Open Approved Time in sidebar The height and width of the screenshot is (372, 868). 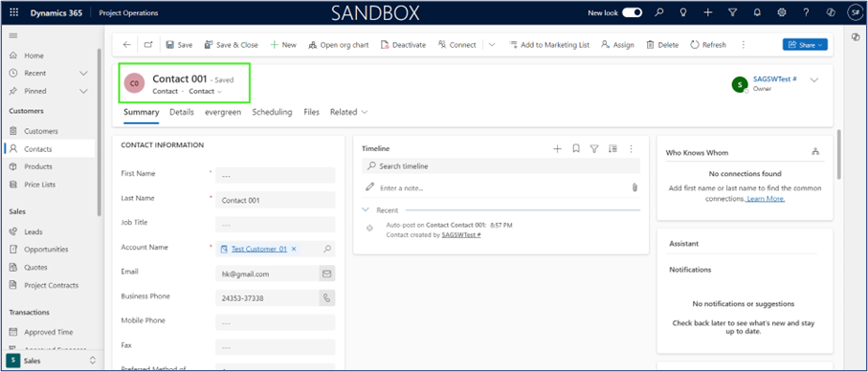point(49,332)
